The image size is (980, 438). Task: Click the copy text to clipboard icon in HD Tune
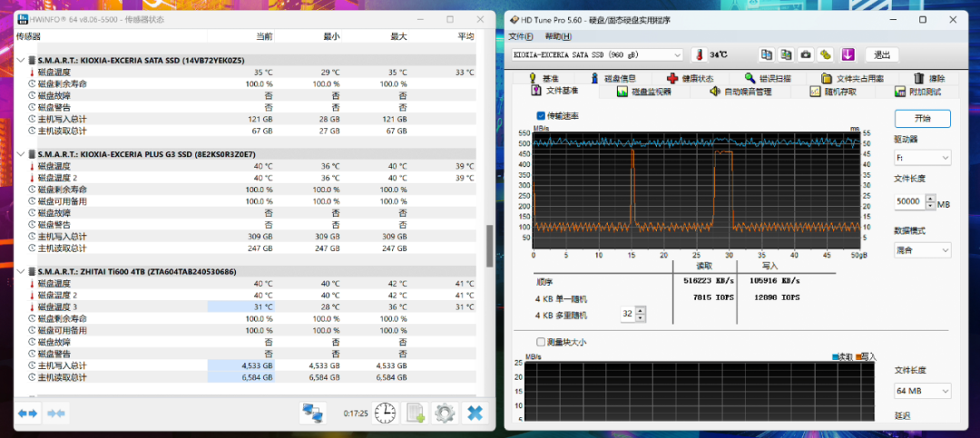(766, 54)
